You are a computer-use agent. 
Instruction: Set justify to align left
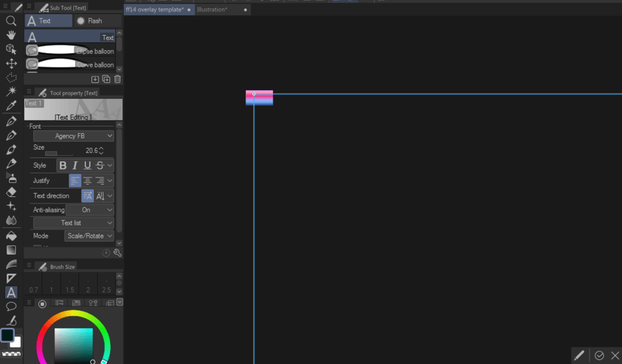pyautogui.click(x=75, y=181)
